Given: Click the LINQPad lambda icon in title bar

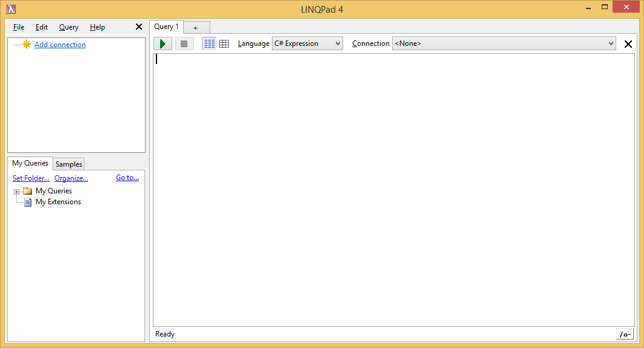Looking at the screenshot, I should coord(11,9).
